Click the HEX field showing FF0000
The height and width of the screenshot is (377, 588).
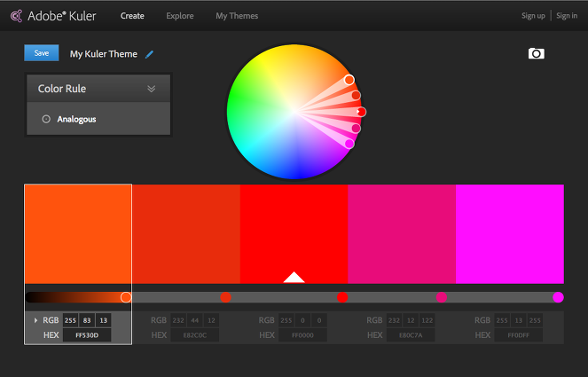pos(303,335)
